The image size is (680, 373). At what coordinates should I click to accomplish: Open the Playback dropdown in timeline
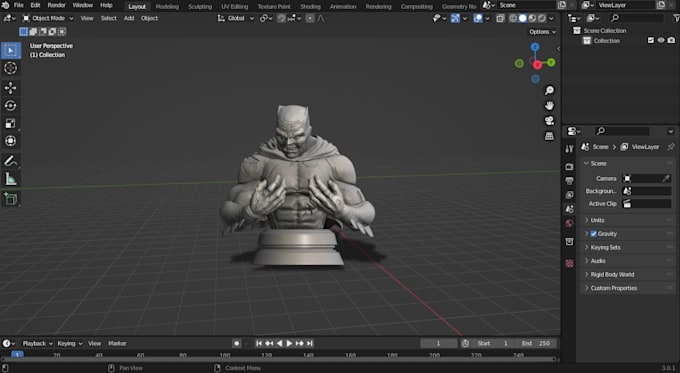(x=37, y=343)
